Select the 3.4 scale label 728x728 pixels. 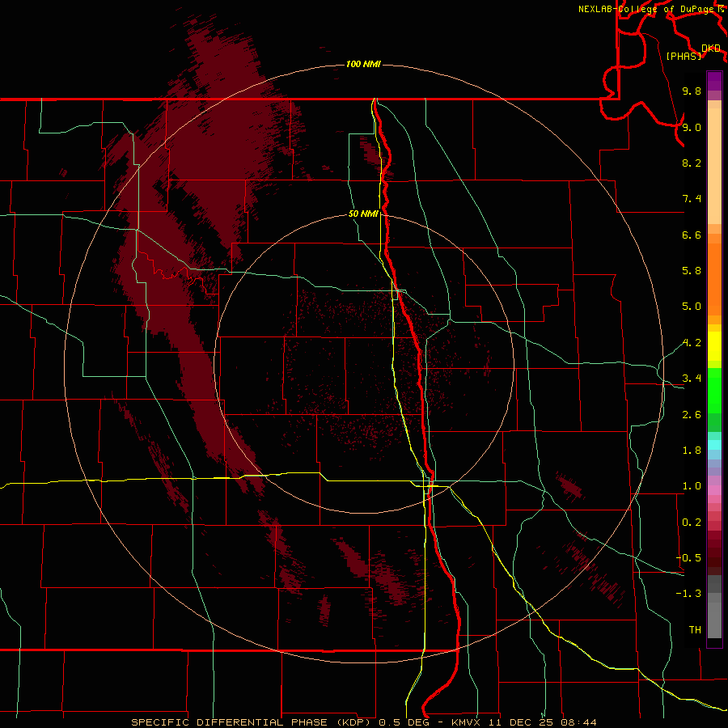pyautogui.click(x=692, y=379)
